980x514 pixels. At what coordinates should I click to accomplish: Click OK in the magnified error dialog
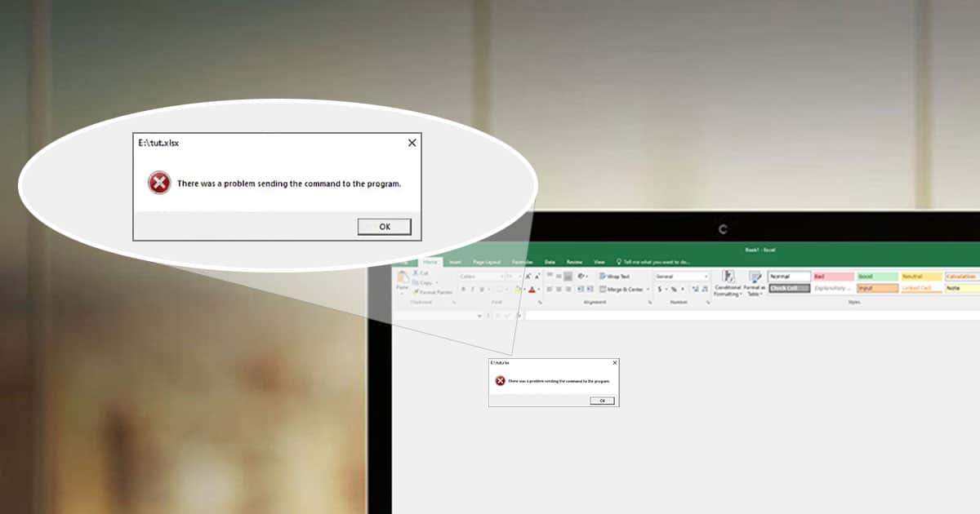[x=385, y=227]
